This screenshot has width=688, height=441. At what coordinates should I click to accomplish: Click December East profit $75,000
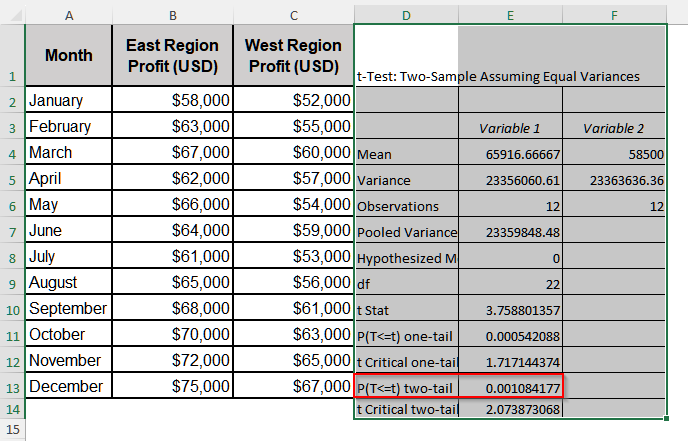pyautogui.click(x=173, y=386)
